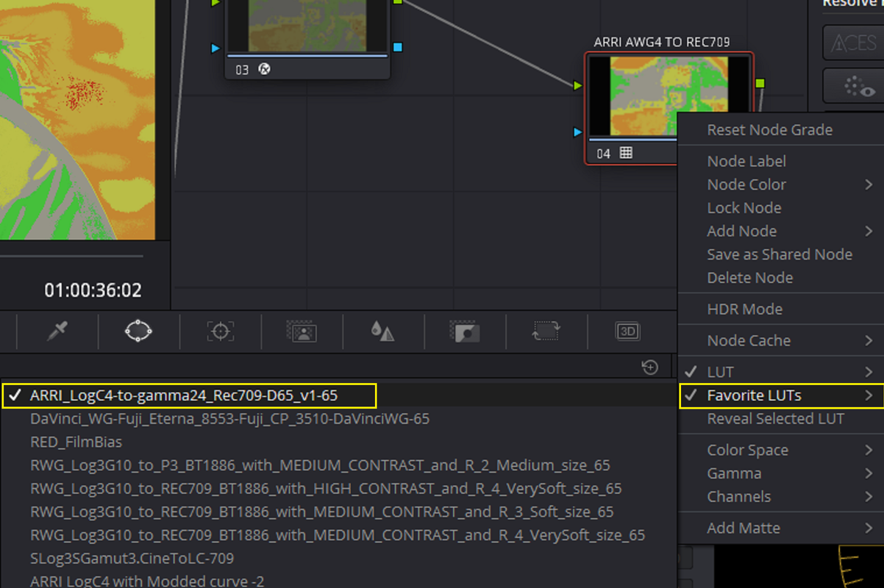
Task: Select Save as Shared Node
Action: point(781,254)
